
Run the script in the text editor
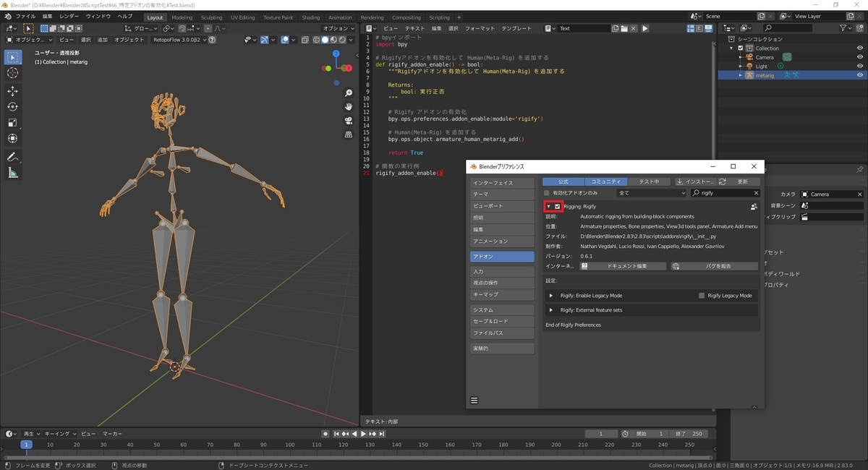pos(645,28)
